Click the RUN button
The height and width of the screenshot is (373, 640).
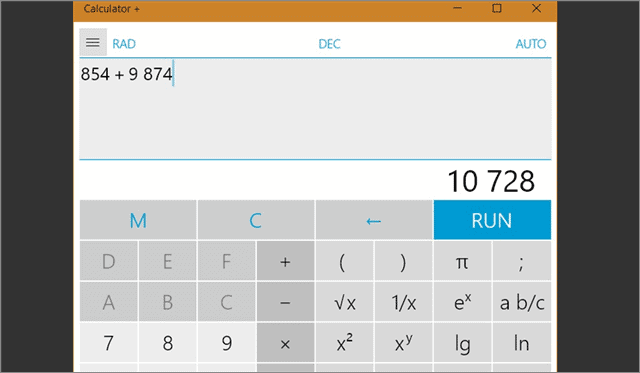coord(492,220)
